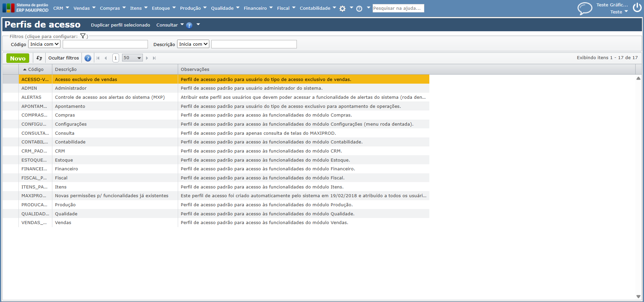Select the ITENS_PA... code cell

tap(35, 187)
